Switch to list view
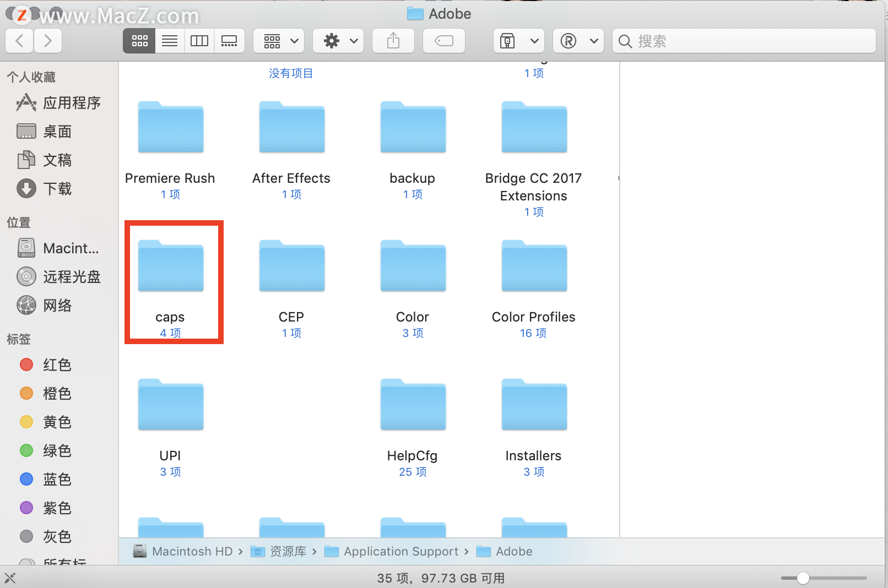Screen dimensions: 888x588 (x=170, y=41)
